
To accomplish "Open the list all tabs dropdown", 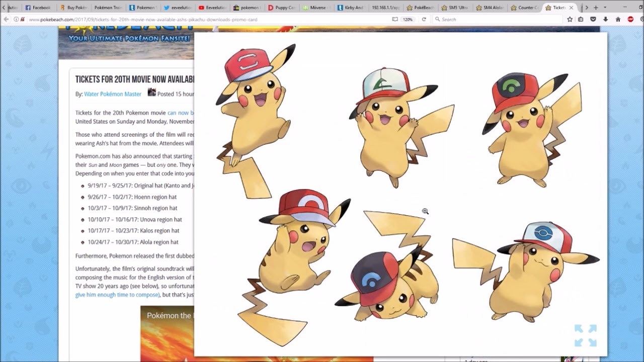I will (x=605, y=8).
